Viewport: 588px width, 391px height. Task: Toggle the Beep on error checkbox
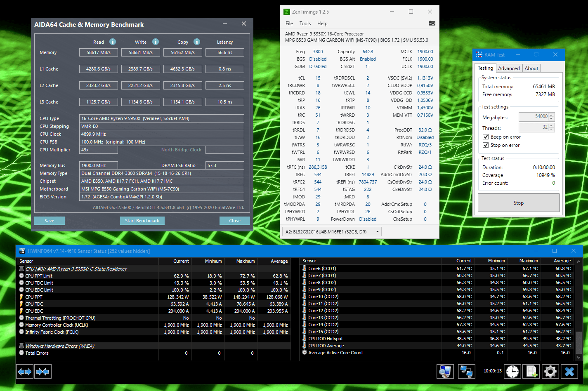tap(486, 137)
